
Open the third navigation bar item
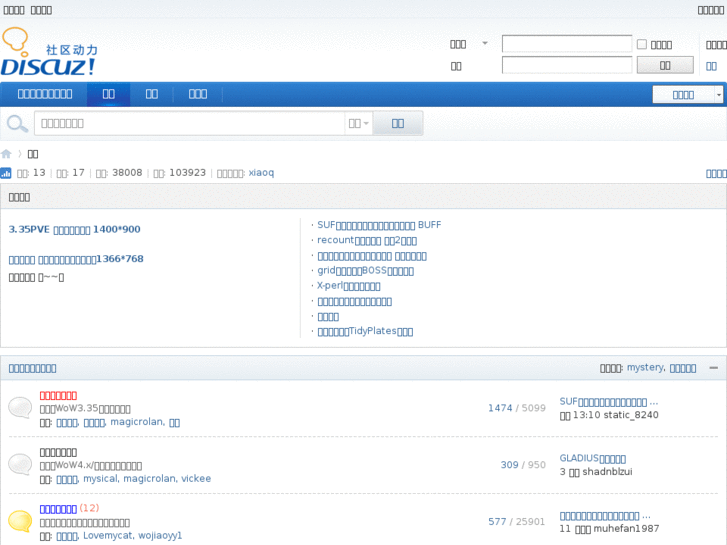[152, 94]
